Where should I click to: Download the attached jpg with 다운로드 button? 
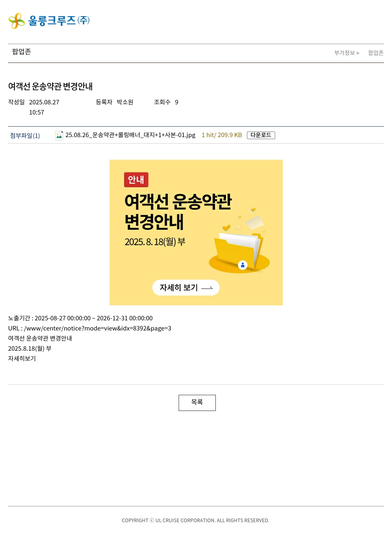[261, 135]
